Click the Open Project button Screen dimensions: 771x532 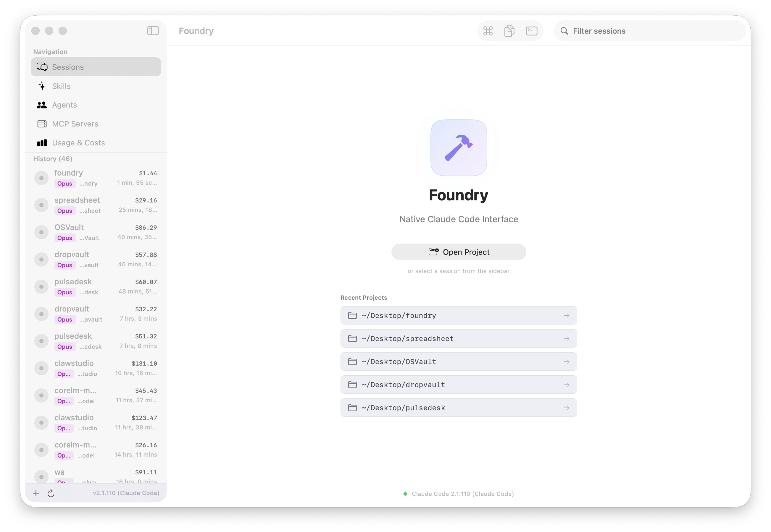458,252
